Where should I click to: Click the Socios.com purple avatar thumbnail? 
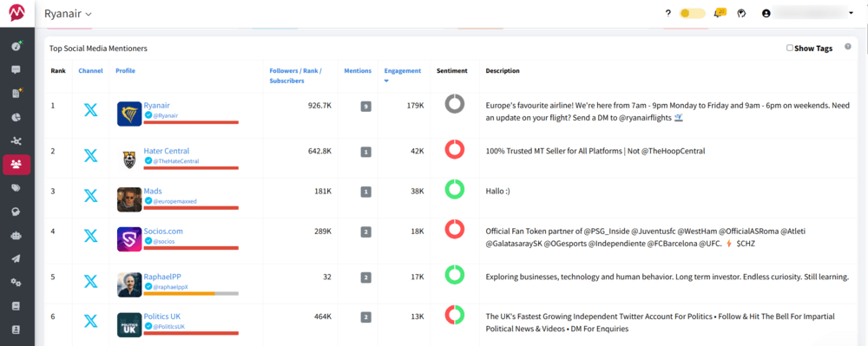tap(129, 239)
